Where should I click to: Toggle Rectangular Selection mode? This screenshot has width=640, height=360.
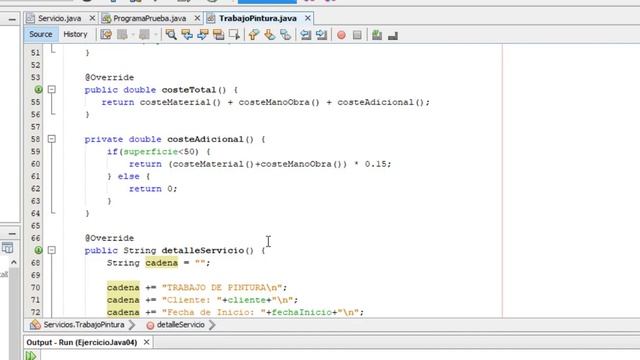(x=234, y=35)
